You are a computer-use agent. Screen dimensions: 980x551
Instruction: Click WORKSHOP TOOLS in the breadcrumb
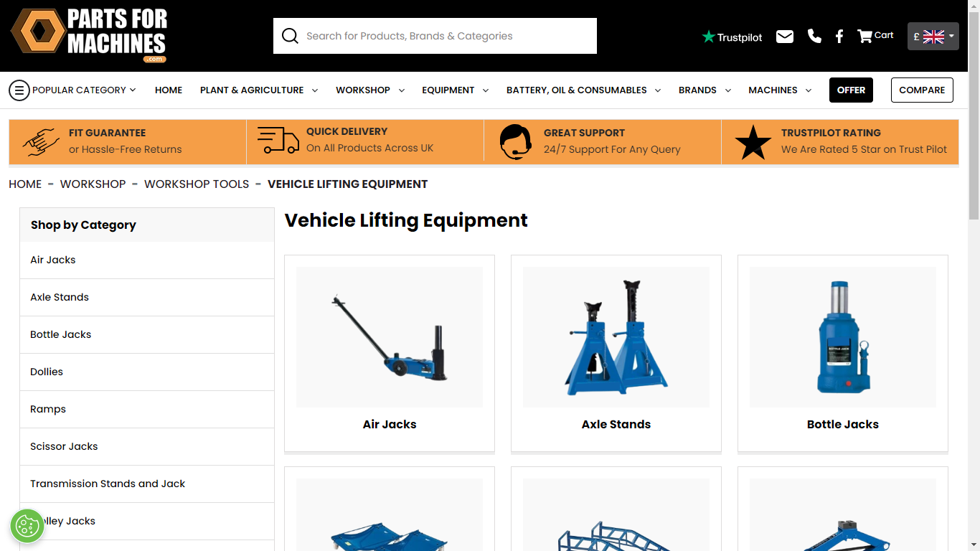[x=197, y=184]
